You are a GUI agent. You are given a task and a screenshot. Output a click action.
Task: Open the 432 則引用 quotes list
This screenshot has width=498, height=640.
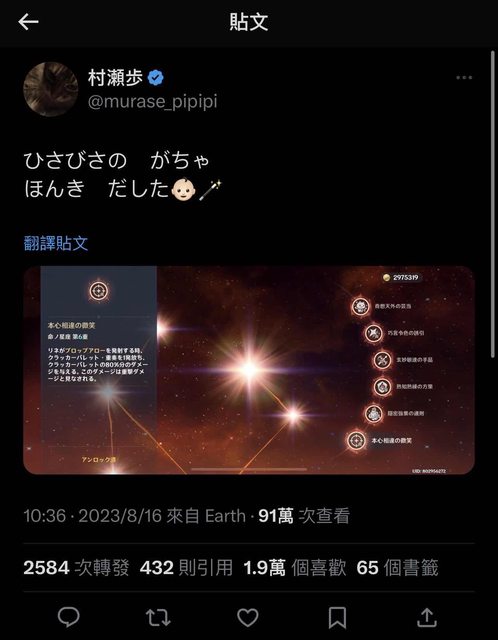point(186,568)
